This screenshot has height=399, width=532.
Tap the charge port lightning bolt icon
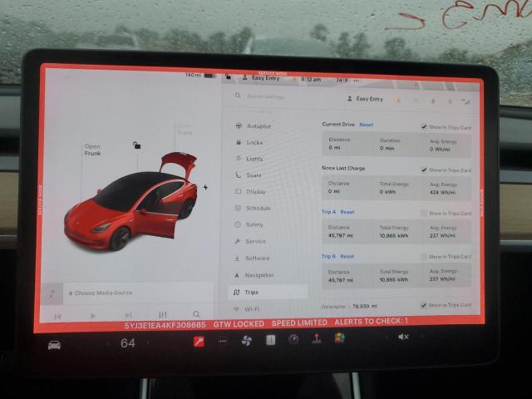click(205, 187)
